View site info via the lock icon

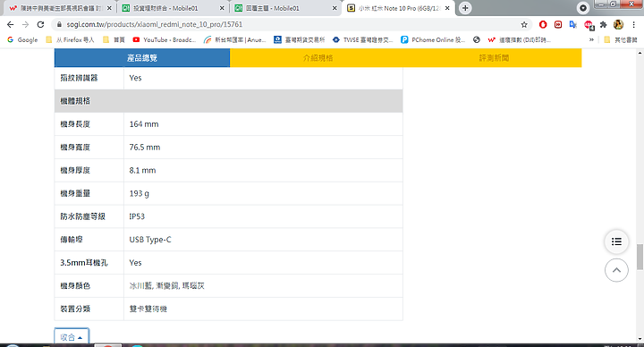pyautogui.click(x=59, y=25)
